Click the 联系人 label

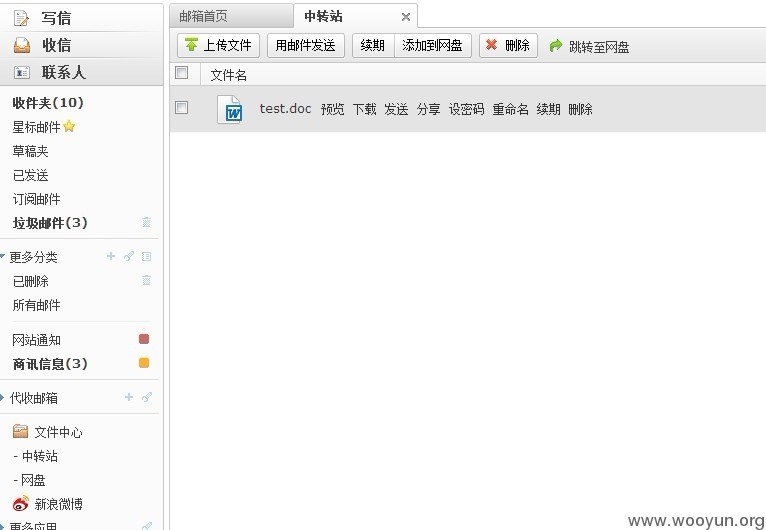(x=64, y=72)
